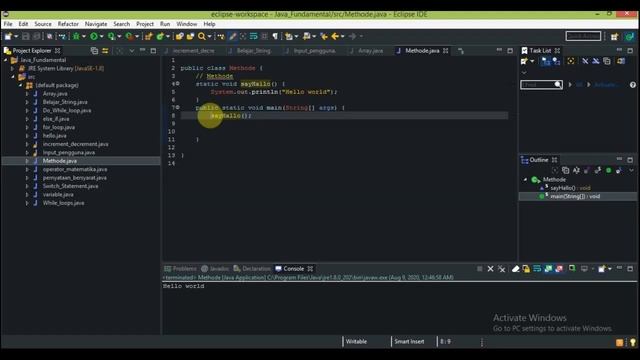Click Collapse All in Project Explorer
Viewport: 640px width, 360px height.
point(94,51)
